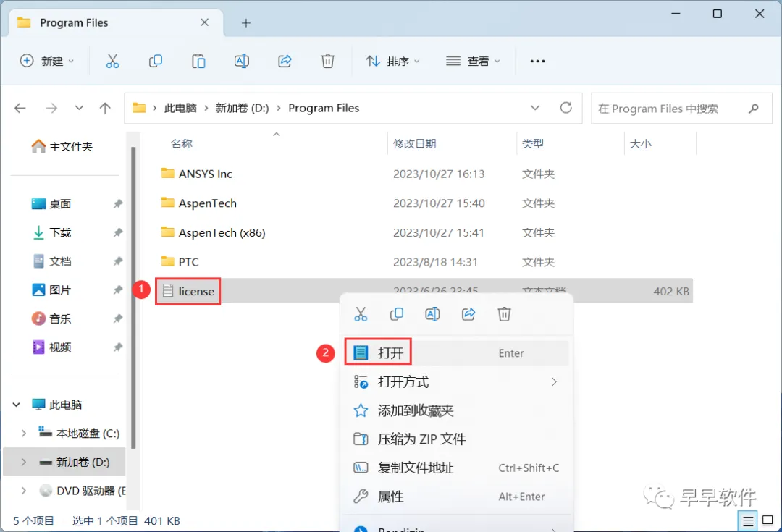Choose 添加到收藏夹 in context menu
782x532 pixels.
456,410
